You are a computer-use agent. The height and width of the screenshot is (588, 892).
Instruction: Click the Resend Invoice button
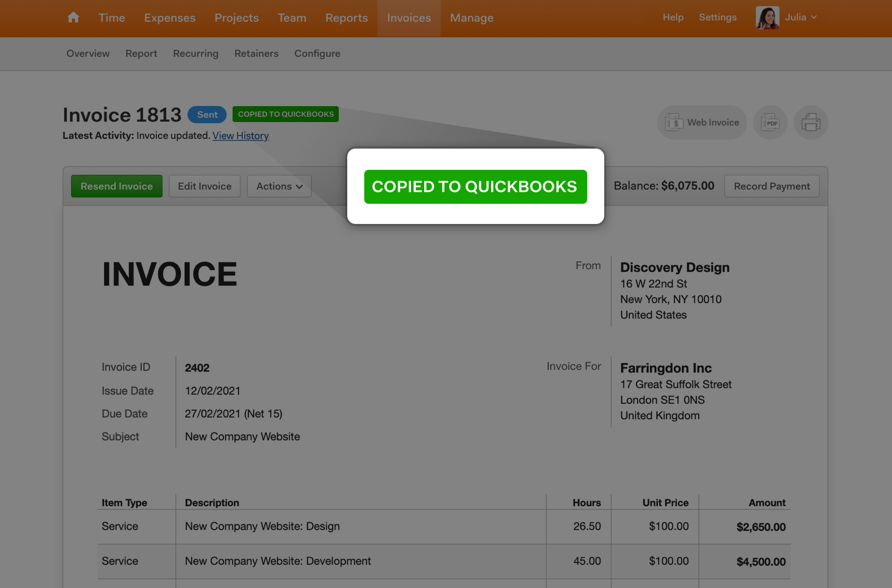point(116,186)
